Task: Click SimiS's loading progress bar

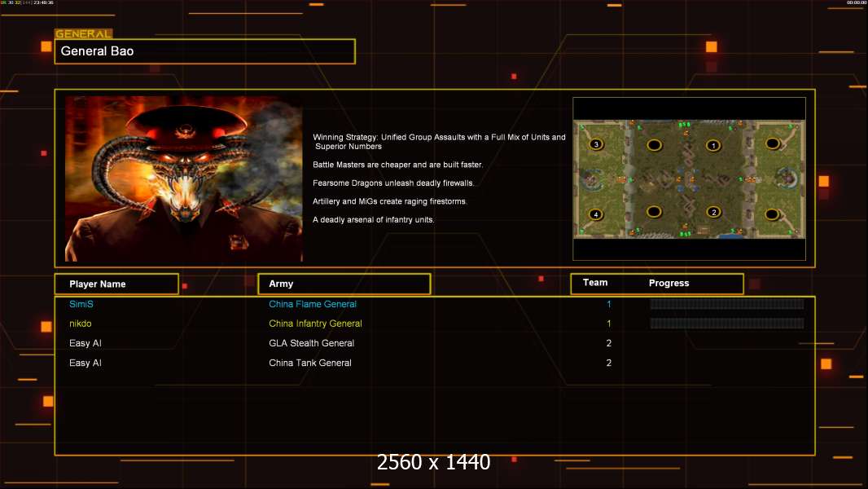Action: point(727,304)
